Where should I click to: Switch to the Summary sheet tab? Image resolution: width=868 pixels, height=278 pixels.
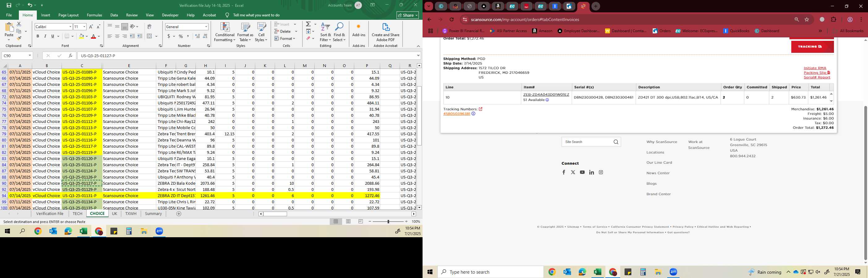tap(153, 214)
